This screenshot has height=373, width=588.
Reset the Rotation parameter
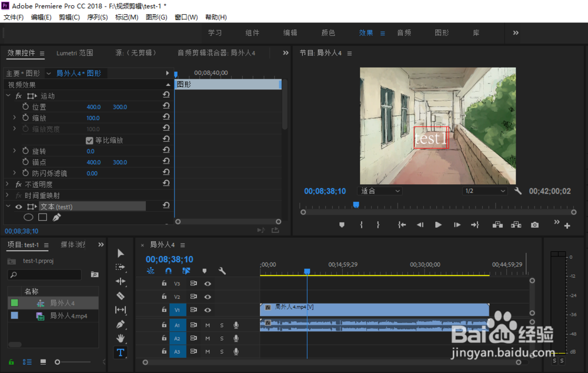click(x=166, y=151)
